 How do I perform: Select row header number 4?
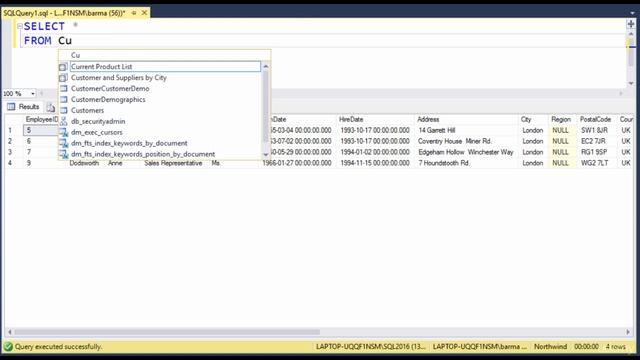tap(13, 163)
